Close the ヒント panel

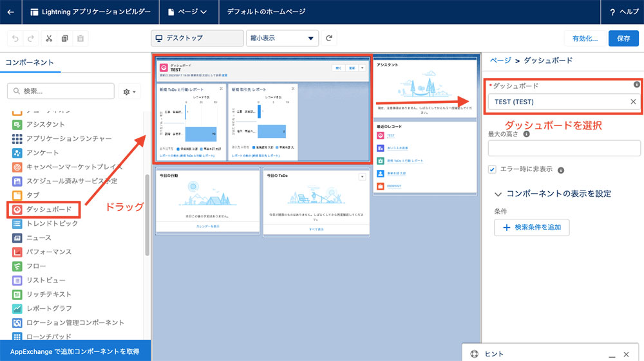(626, 355)
